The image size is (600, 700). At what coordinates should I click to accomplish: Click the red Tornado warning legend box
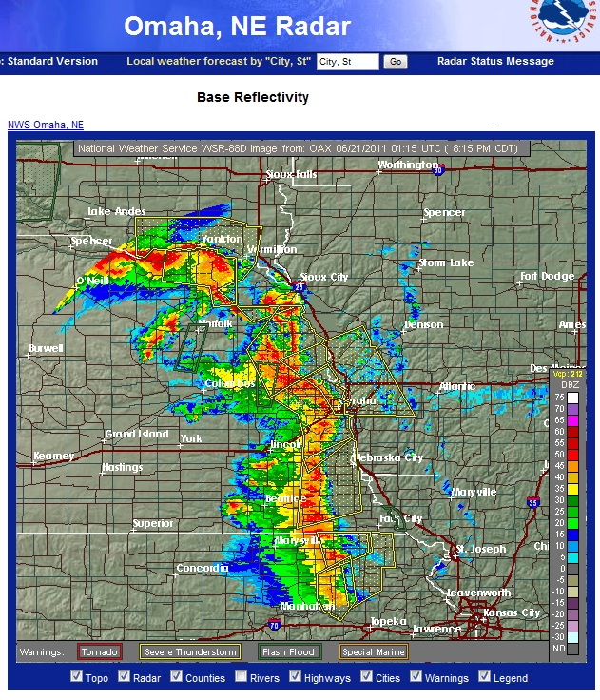tap(100, 651)
